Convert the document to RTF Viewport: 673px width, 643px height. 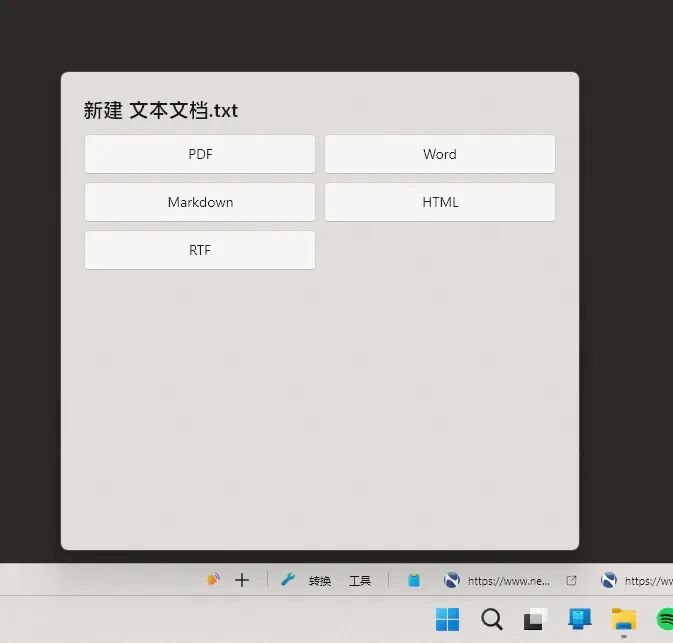(x=200, y=250)
